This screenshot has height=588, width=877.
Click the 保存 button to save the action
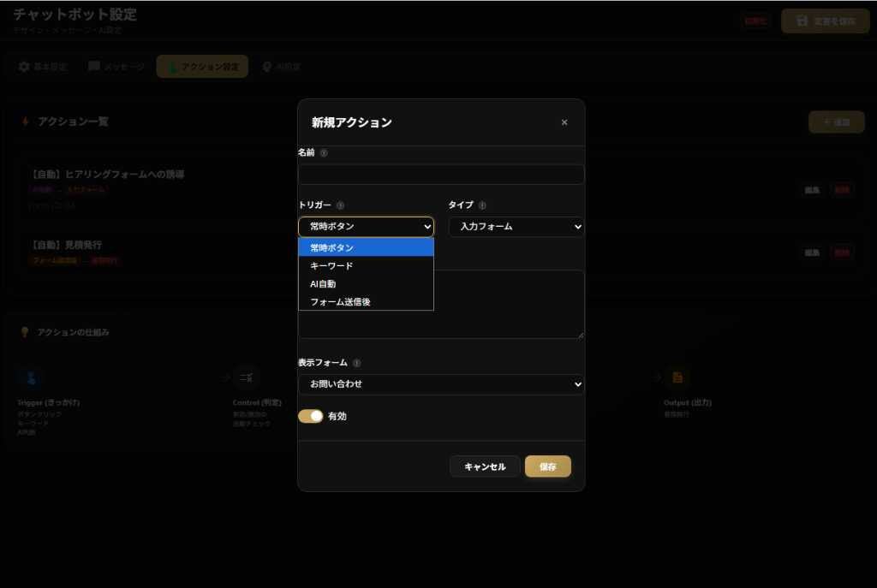click(x=547, y=466)
